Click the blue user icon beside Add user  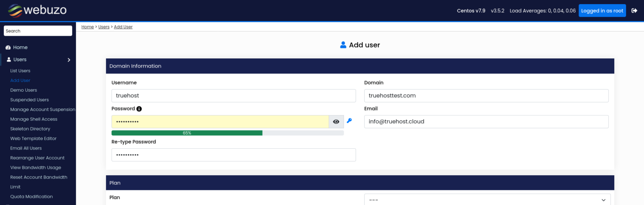pos(343,45)
